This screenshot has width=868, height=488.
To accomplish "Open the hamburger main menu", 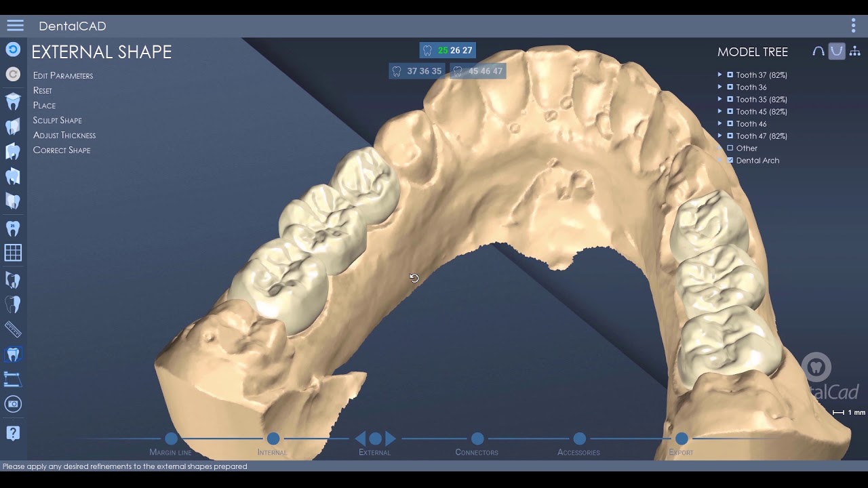I will (x=15, y=26).
